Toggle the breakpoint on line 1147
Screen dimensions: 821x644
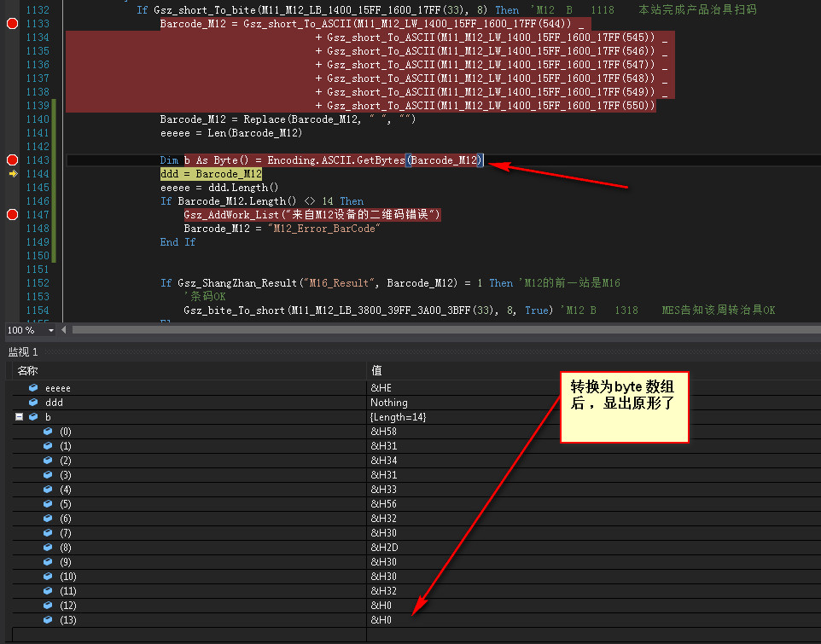[x=12, y=214]
